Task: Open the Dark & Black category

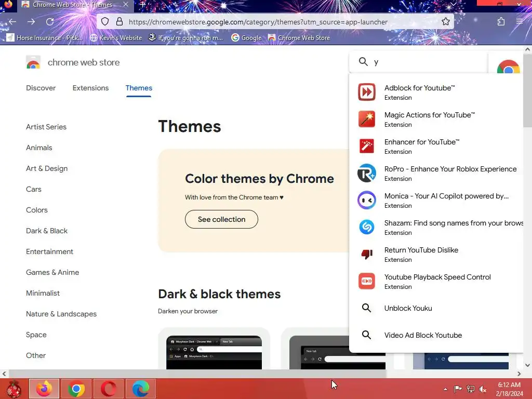Action: 47,231
